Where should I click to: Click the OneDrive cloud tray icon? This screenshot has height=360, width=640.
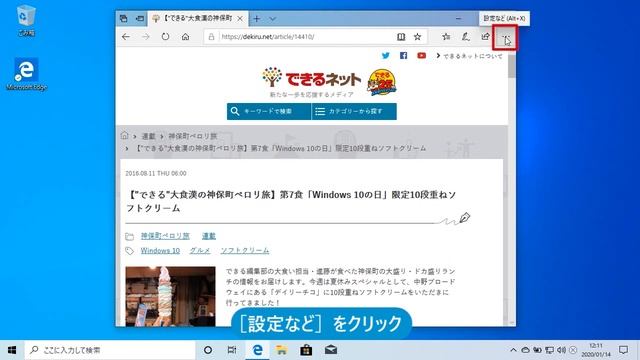525,350
